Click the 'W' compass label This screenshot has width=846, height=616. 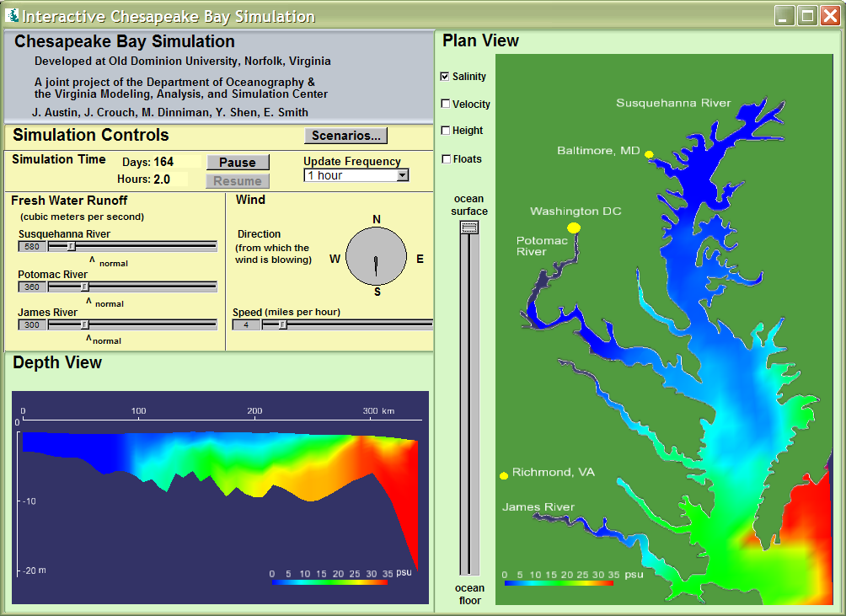335,259
